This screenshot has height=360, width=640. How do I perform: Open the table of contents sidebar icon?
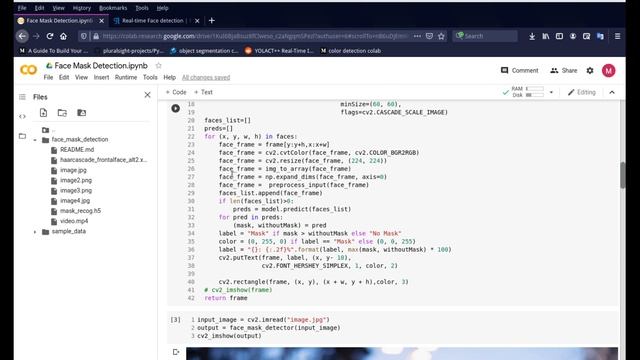click(x=22, y=97)
